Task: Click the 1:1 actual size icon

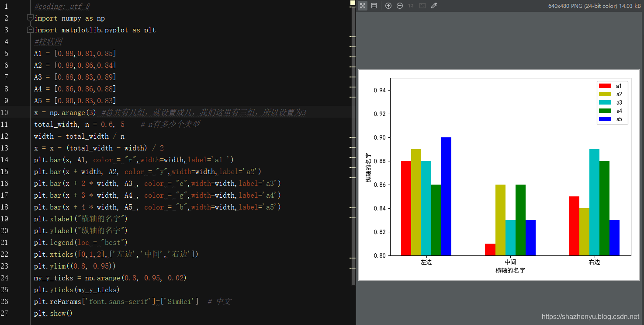Action: [x=411, y=6]
